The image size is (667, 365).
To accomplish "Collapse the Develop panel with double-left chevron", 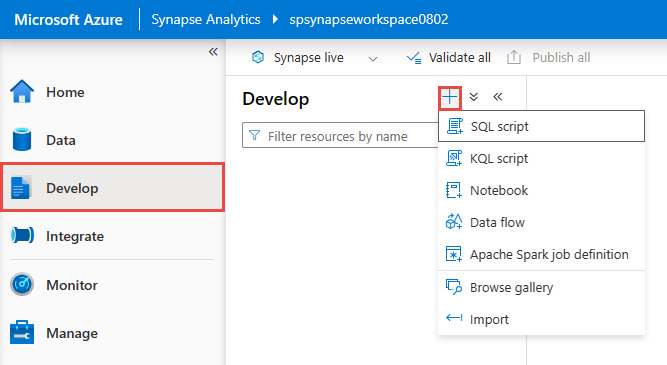I will (498, 97).
